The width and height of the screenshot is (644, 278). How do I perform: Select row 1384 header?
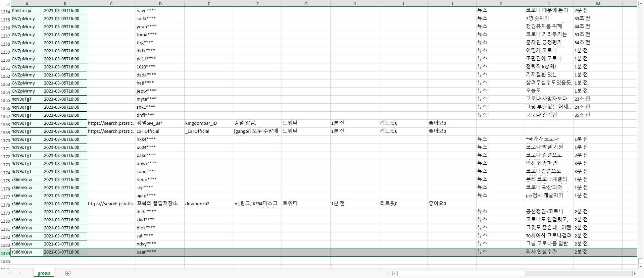click(x=5, y=253)
